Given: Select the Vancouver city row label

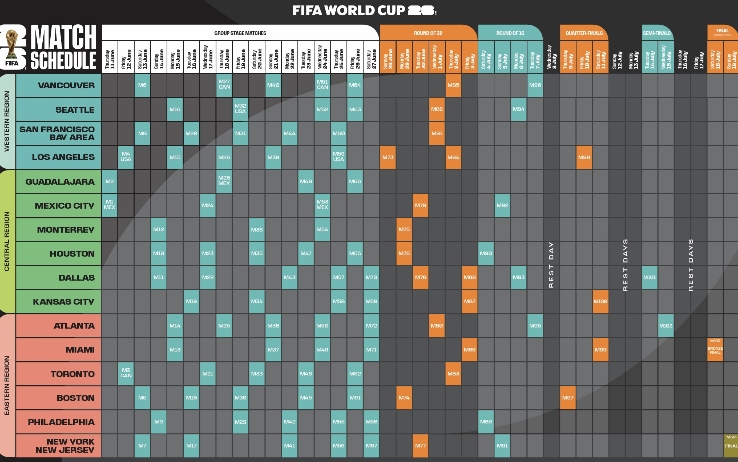Looking at the screenshot, I should click(x=58, y=86).
